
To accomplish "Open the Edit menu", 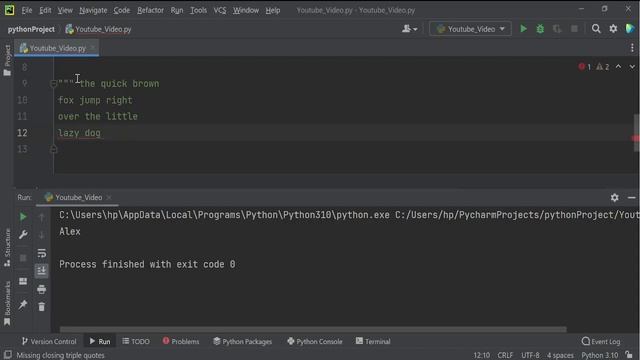I will (x=45, y=10).
